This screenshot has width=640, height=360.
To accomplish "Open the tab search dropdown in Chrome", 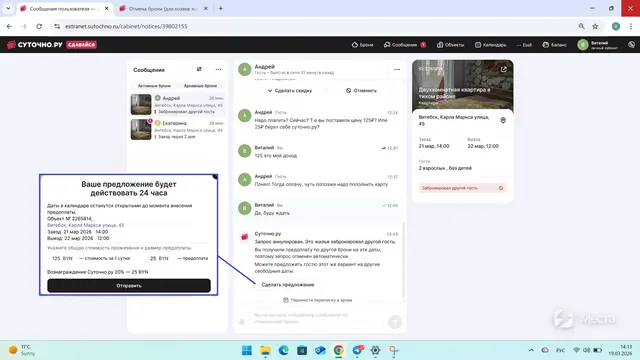I will tap(8, 8).
